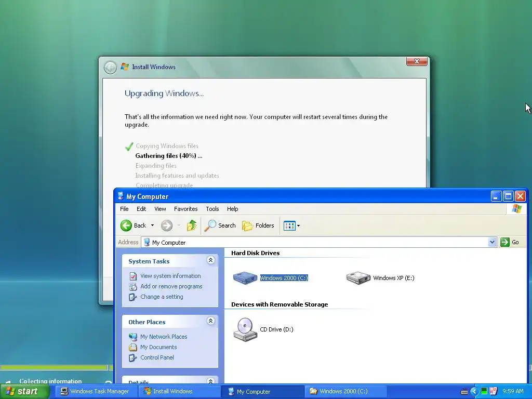Image resolution: width=532 pixels, height=399 pixels.
Task: Click the CD Drive (D:) label
Action: click(276, 329)
